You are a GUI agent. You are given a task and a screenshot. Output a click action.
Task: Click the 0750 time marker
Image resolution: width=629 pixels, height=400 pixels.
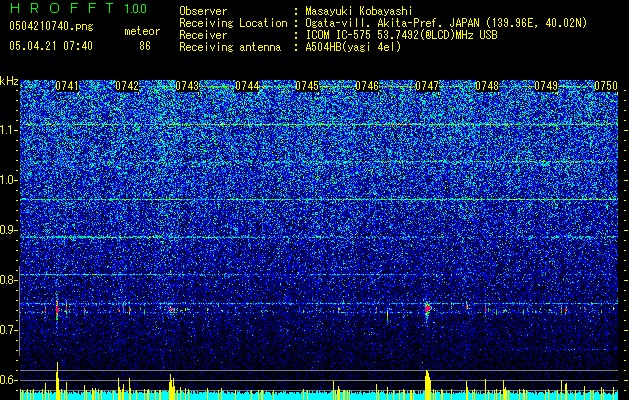tap(606, 86)
